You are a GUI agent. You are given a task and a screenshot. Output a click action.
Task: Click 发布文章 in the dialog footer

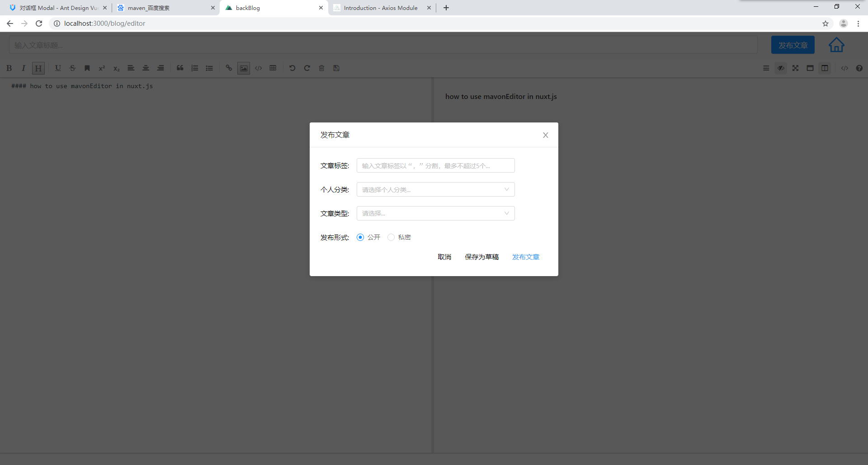(526, 257)
